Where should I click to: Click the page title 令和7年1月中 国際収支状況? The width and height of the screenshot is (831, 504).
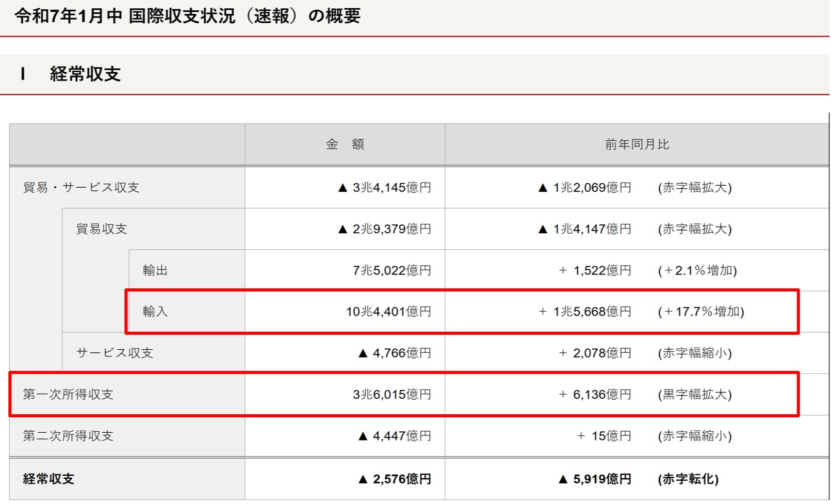point(187,16)
